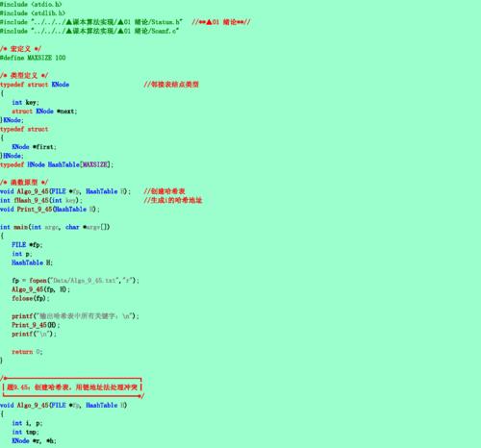Image resolution: width=481 pixels, height=448 pixels.
Task: Click the #include stdio.h line
Action: [x=31, y=4]
